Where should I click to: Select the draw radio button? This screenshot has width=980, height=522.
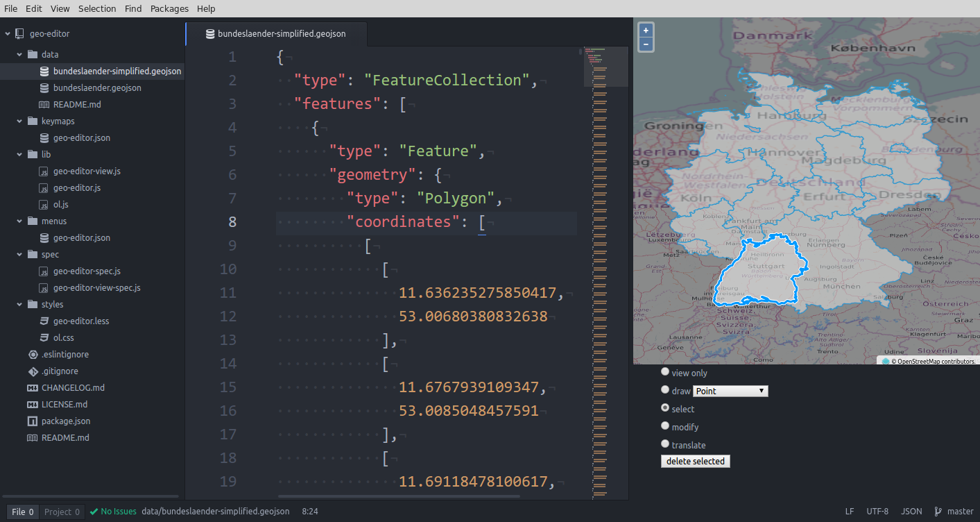click(x=665, y=390)
